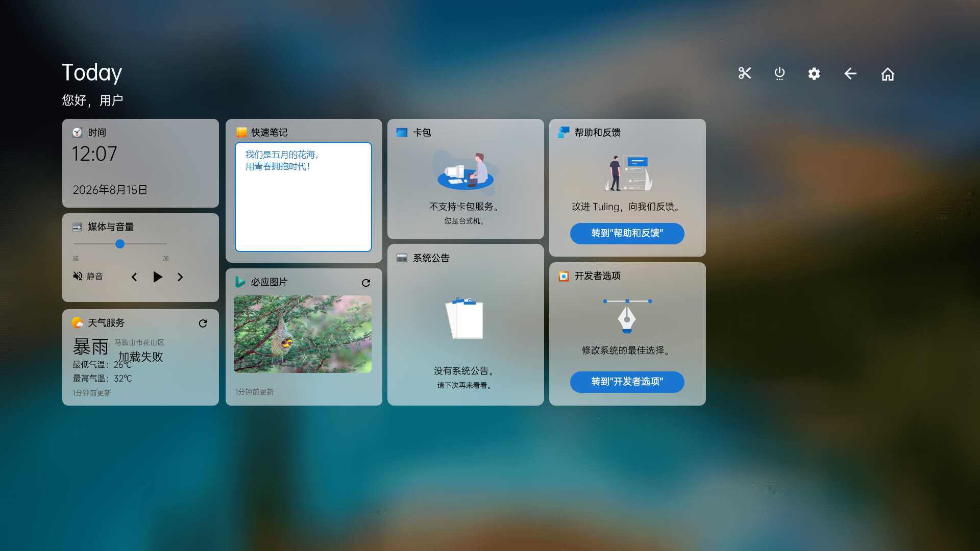Click the 卡包 wallet icon
The width and height of the screenshot is (980, 551).
[x=402, y=132]
